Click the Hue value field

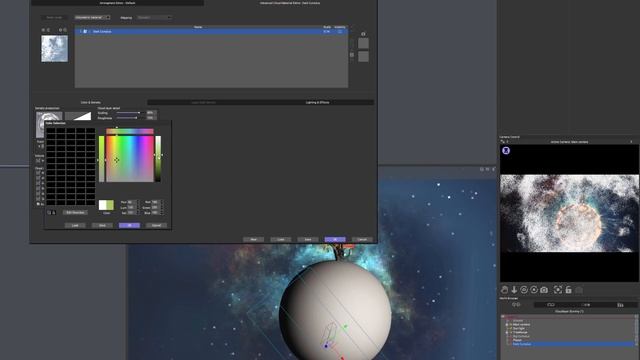tap(131, 202)
